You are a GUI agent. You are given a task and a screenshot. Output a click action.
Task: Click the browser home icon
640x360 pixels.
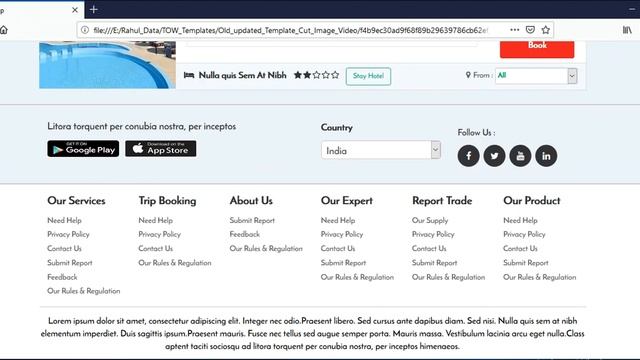(4, 30)
